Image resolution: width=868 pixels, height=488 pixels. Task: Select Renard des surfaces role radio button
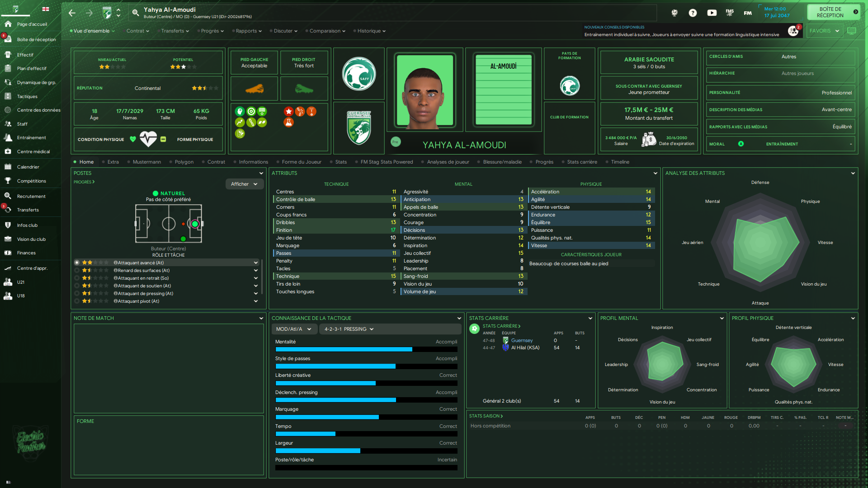77,270
